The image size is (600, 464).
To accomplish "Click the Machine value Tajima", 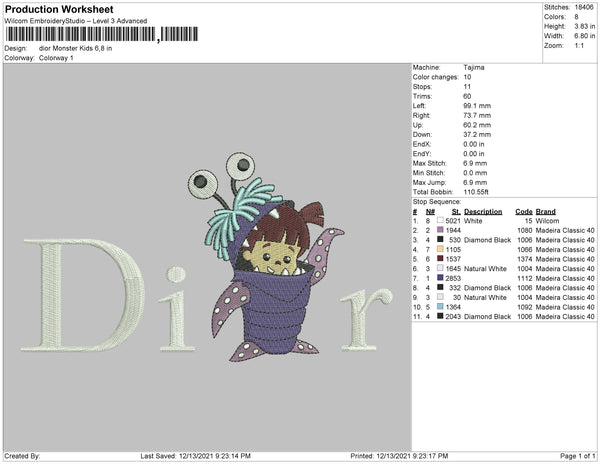I will [x=474, y=67].
